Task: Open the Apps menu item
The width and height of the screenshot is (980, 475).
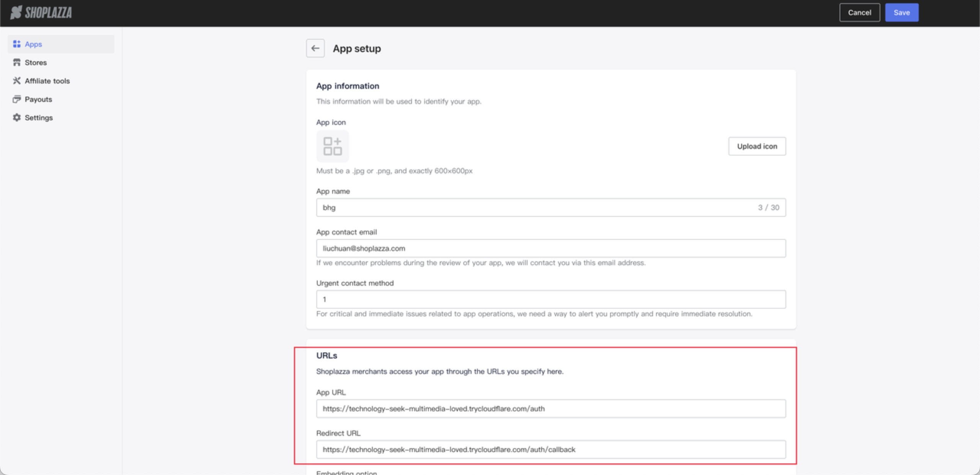Action: click(x=33, y=44)
